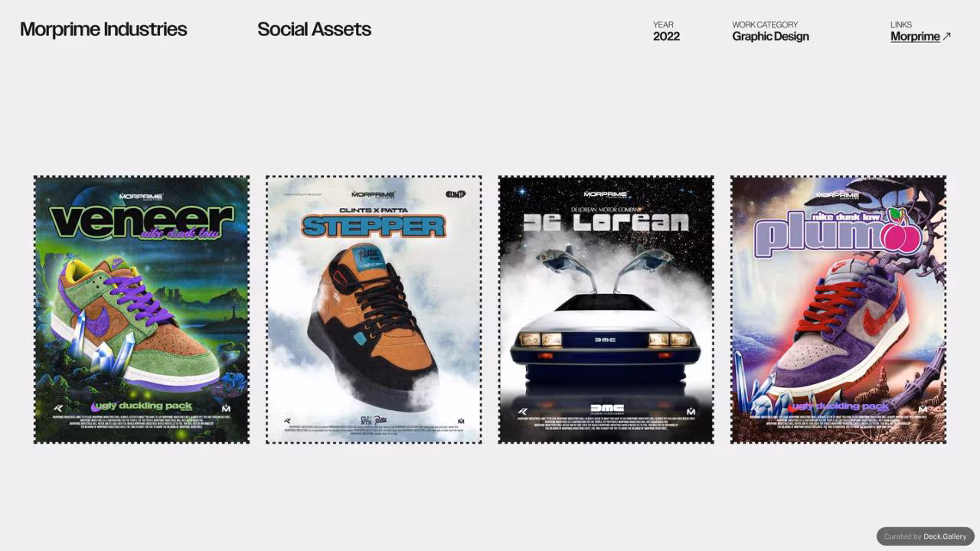
Task: Select the year value 2022
Action: tap(666, 37)
